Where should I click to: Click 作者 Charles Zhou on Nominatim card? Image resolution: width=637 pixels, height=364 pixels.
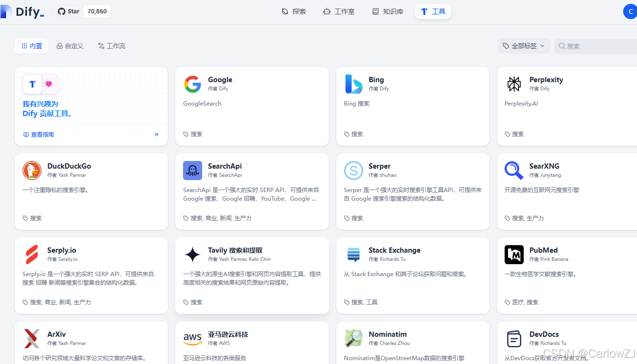click(389, 343)
